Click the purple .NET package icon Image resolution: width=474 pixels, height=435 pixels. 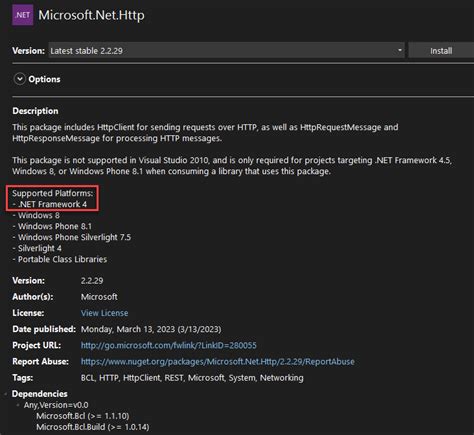pos(23,15)
